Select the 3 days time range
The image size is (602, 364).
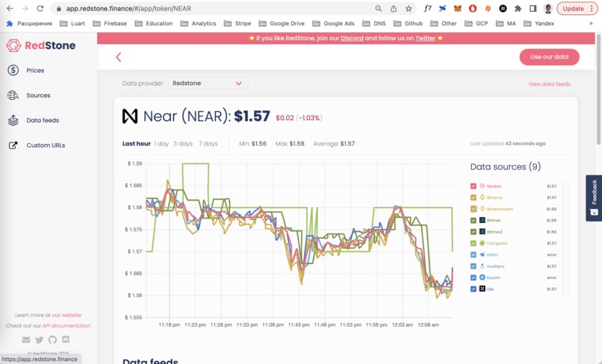[x=183, y=143]
